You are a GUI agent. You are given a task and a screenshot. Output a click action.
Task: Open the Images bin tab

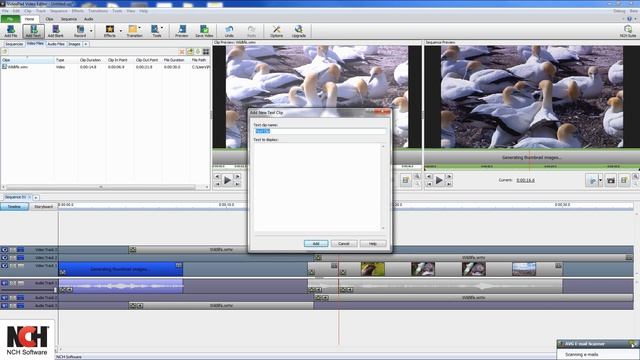[x=74, y=44]
